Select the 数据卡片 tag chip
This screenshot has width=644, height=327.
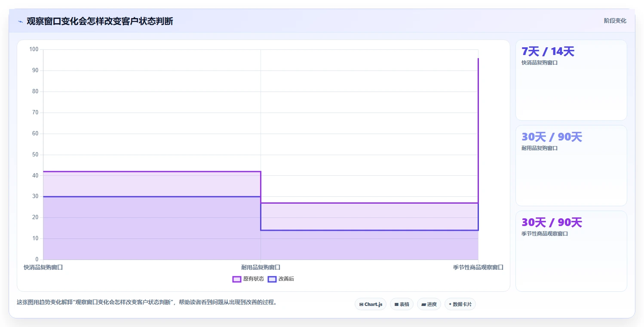[x=460, y=304]
